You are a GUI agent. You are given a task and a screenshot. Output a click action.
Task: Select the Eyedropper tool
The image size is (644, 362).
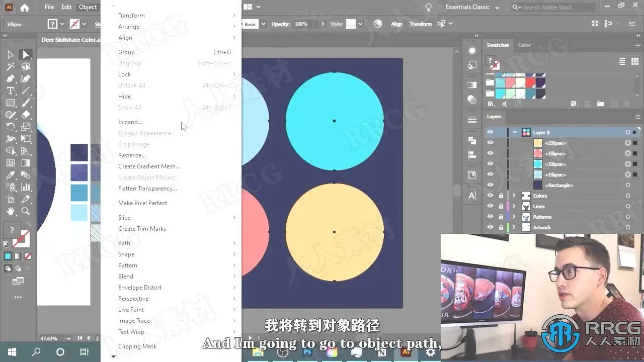point(10,175)
